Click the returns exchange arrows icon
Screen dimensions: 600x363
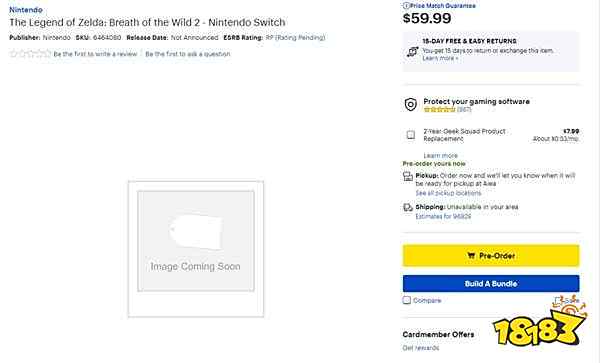coord(412,51)
